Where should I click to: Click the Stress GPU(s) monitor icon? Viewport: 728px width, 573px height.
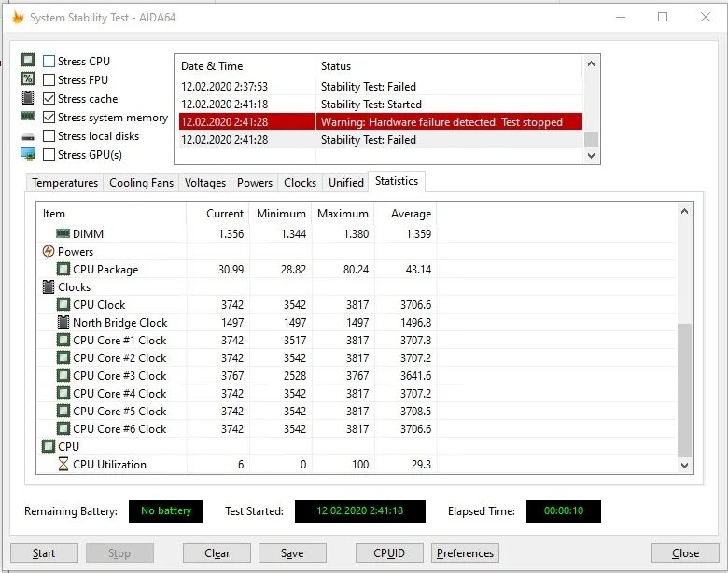pos(28,154)
